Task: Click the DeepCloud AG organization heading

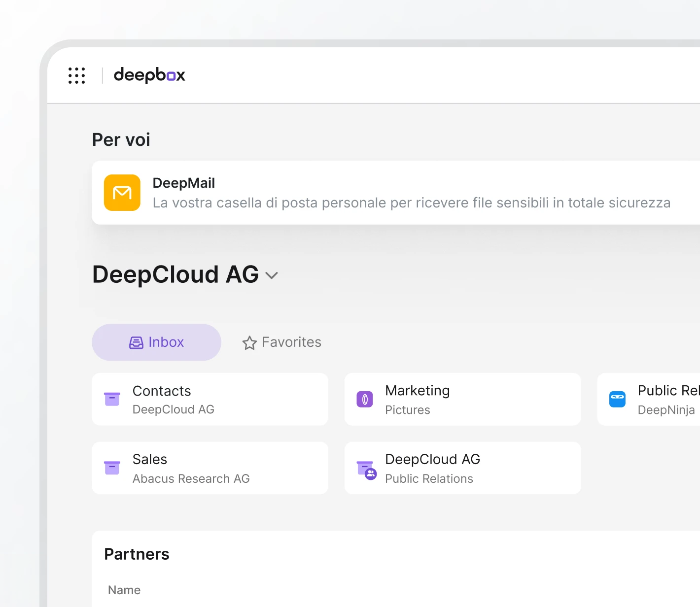Action: (x=175, y=274)
